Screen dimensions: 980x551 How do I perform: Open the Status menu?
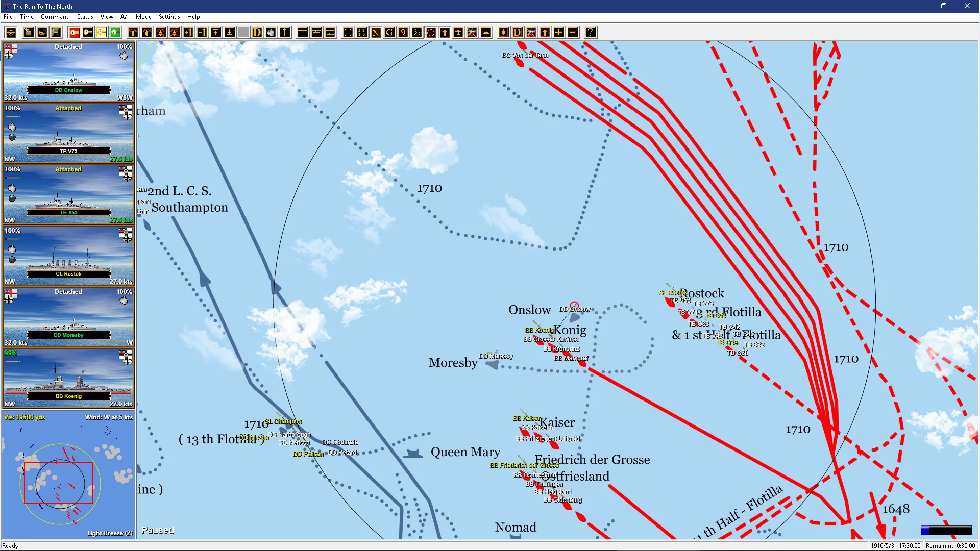[x=85, y=17]
